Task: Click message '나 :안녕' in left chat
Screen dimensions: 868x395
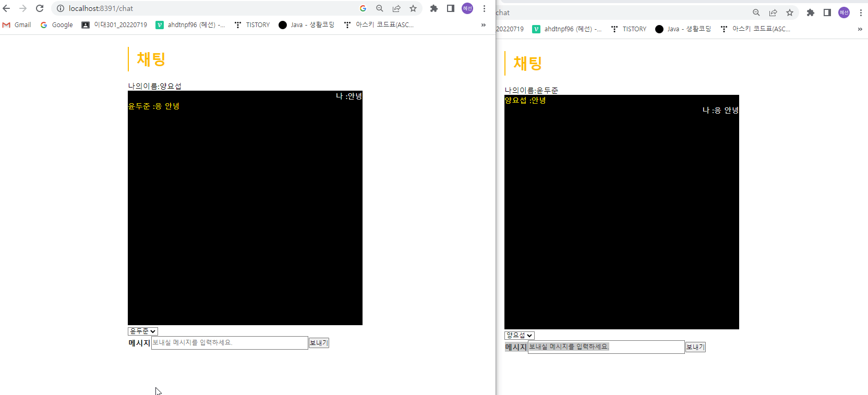Action: coord(349,96)
